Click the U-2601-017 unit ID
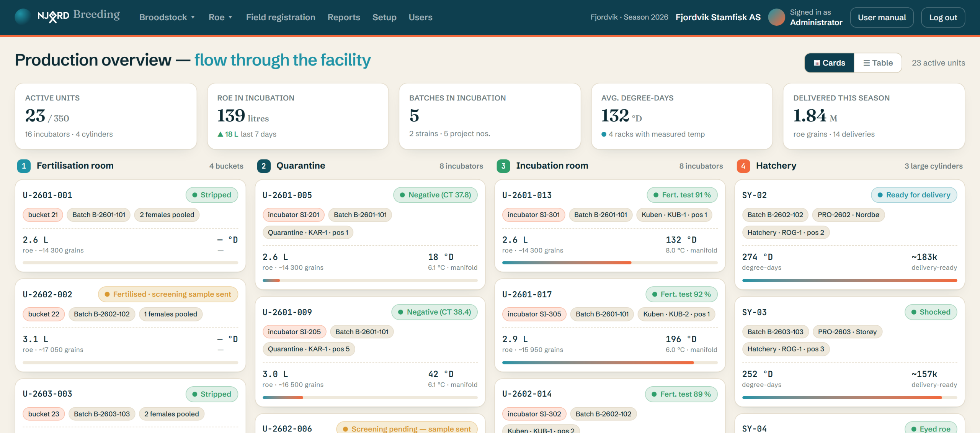This screenshot has width=980, height=433. (x=527, y=294)
